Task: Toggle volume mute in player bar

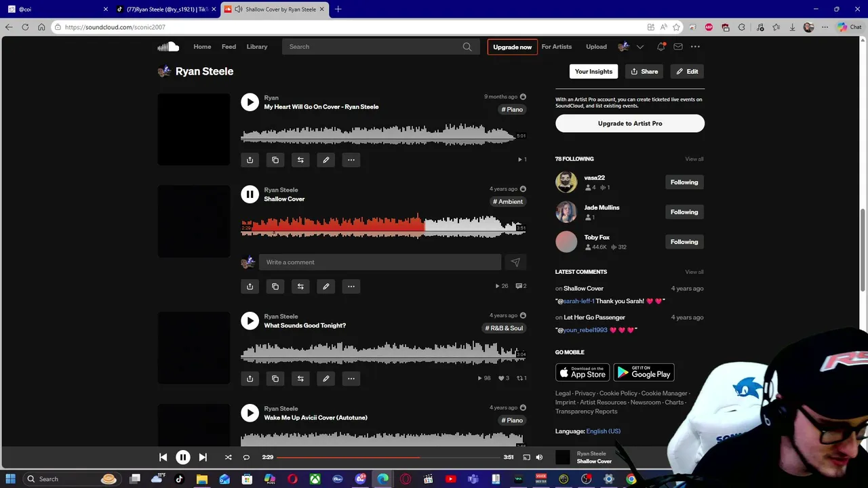Action: click(539, 457)
